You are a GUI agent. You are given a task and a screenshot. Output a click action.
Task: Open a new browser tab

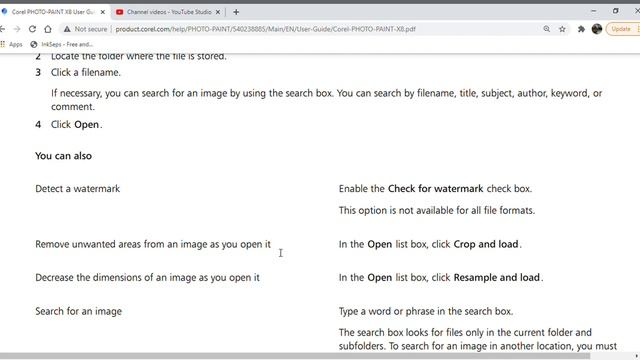236,12
